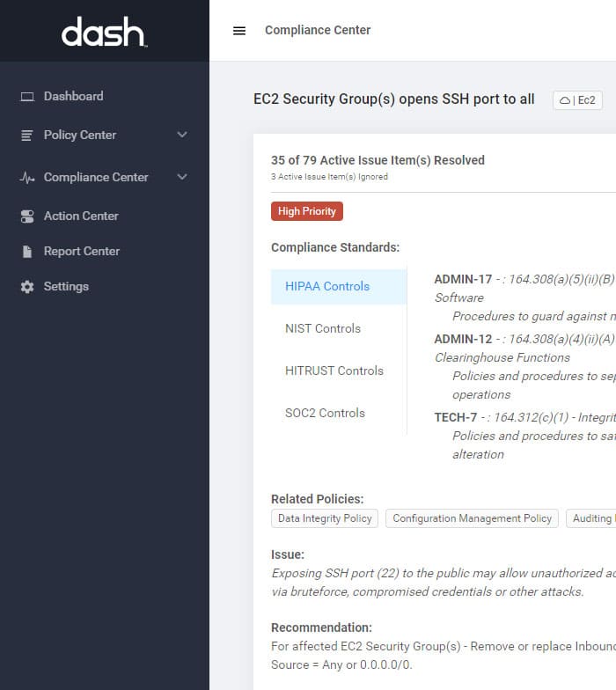Click the Compliance Center pulse icon
This screenshot has width=616, height=690.
[27, 178]
